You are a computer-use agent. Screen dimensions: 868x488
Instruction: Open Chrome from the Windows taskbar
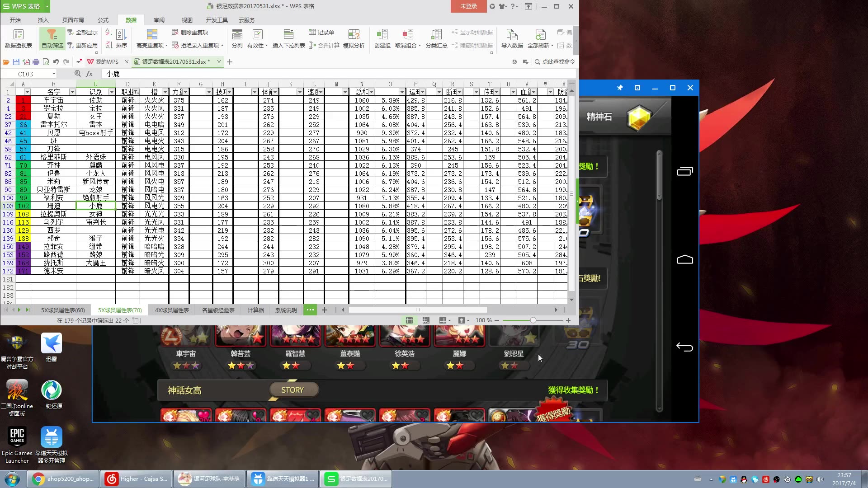62,479
